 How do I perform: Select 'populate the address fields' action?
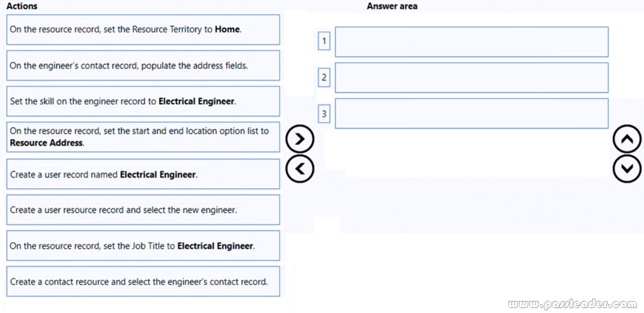coord(143,65)
